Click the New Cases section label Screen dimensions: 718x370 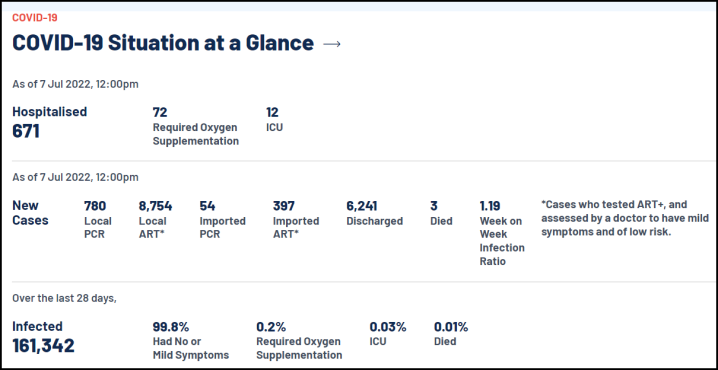pyautogui.click(x=30, y=212)
